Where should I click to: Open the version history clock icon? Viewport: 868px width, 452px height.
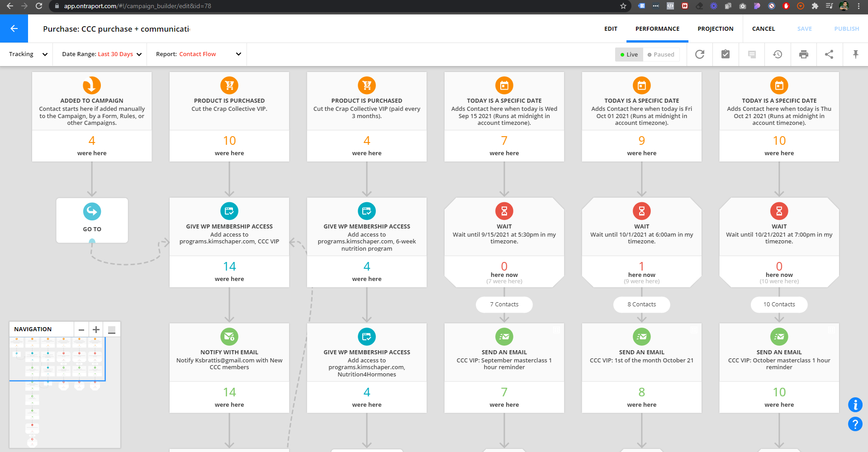coord(778,54)
